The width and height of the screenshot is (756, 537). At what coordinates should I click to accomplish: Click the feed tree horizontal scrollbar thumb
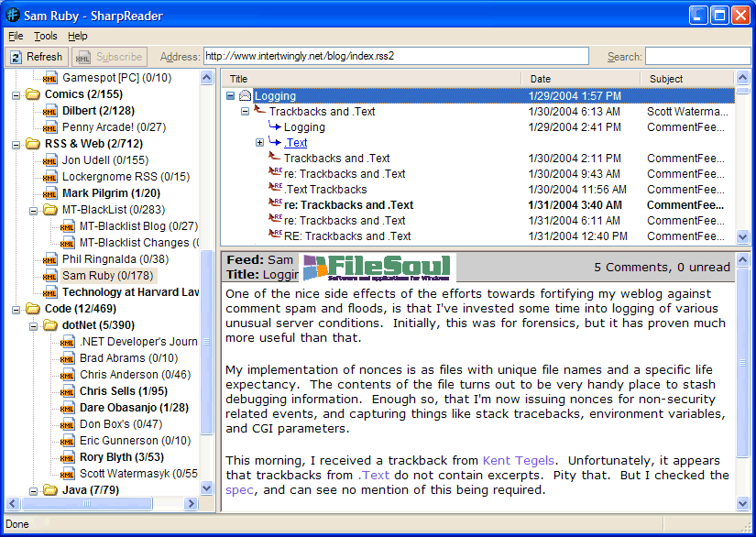(x=87, y=504)
